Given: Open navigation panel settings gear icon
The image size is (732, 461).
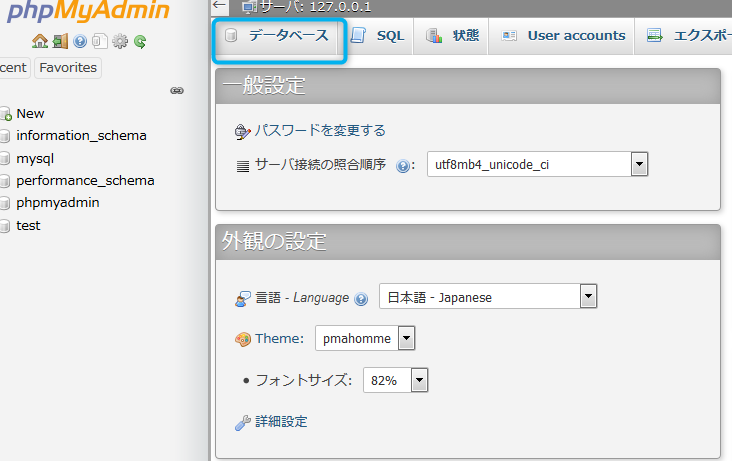Looking at the screenshot, I should coord(120,42).
